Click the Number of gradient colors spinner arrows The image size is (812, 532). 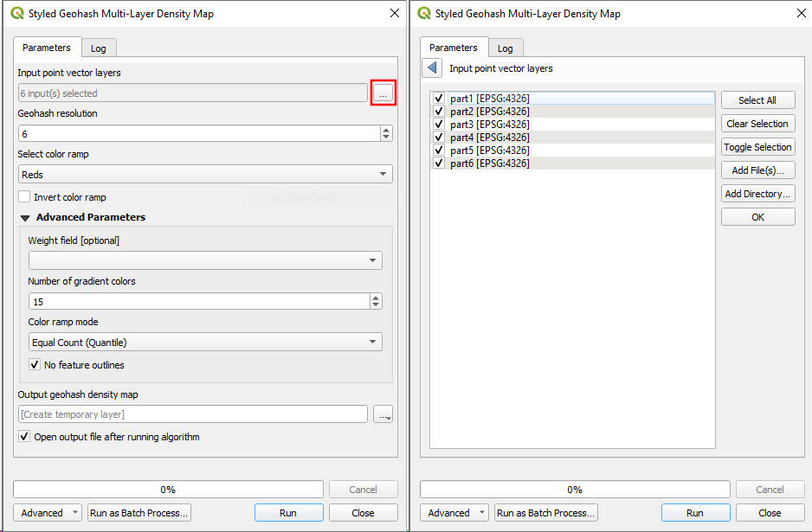(x=376, y=301)
